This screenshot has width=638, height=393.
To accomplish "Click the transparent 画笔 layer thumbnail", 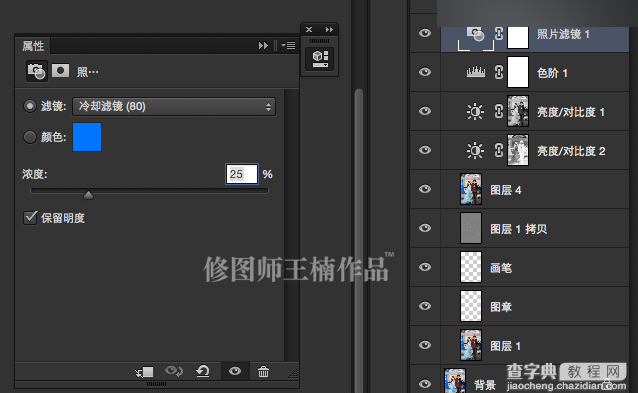I will [x=471, y=267].
